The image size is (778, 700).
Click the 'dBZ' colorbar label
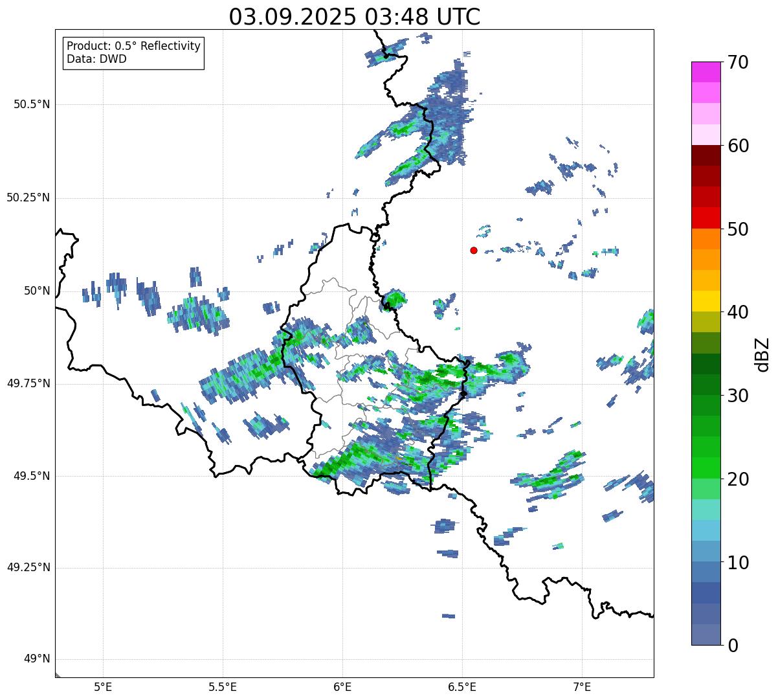[x=762, y=354]
